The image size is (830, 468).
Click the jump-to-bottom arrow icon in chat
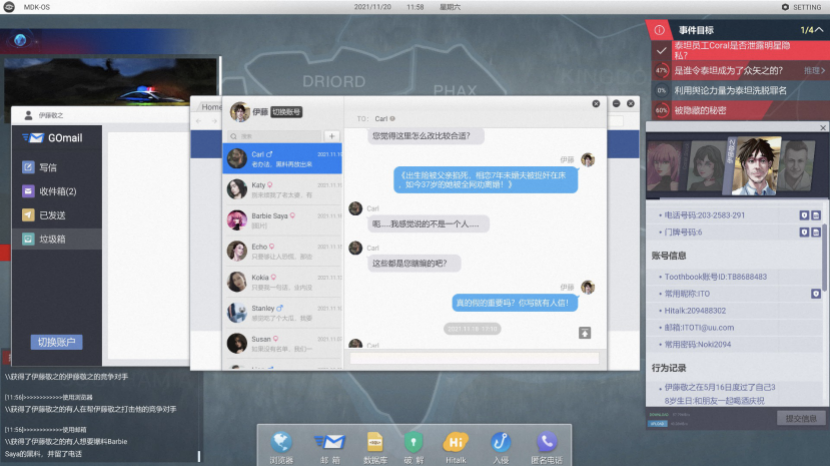[x=584, y=333]
